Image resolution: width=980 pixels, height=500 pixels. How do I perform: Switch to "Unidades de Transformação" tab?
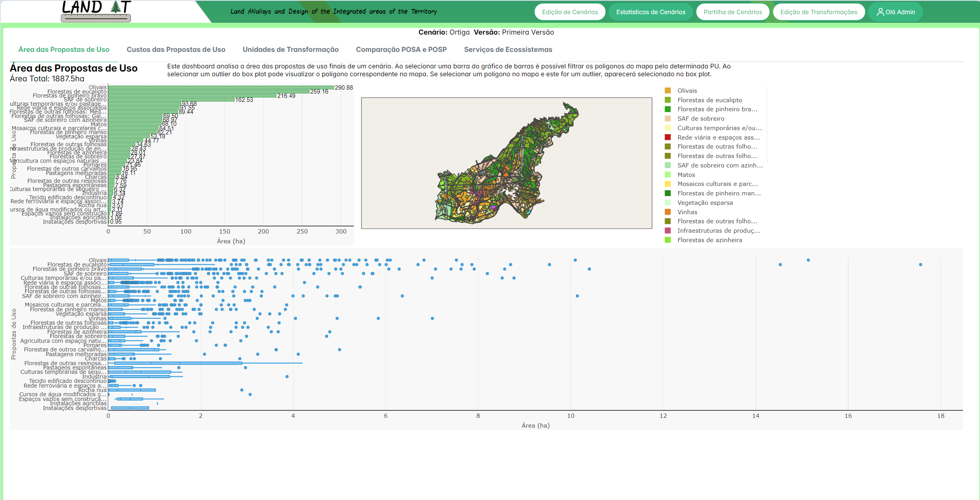pyautogui.click(x=290, y=50)
